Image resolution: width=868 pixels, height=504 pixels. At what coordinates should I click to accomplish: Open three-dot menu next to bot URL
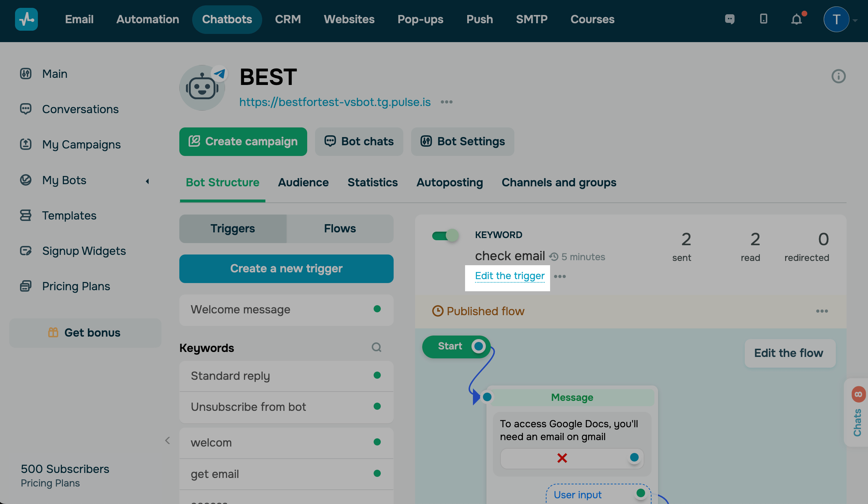coord(447,102)
